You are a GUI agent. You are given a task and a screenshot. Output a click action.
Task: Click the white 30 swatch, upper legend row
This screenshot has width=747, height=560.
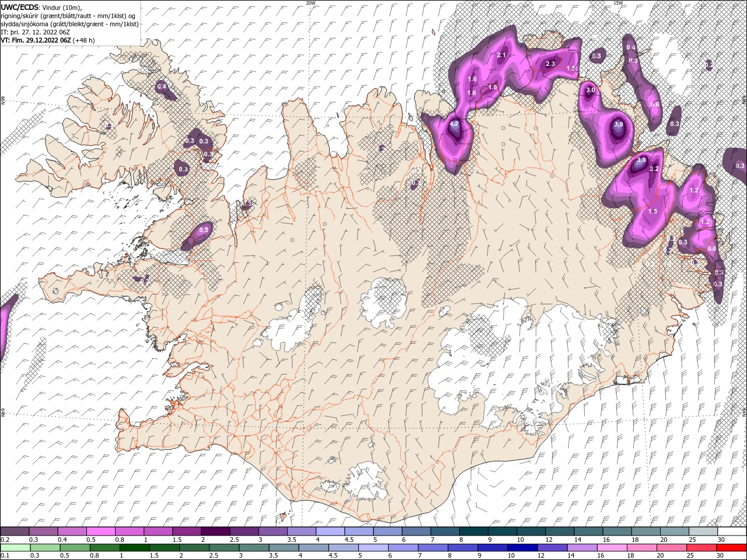pyautogui.click(x=732, y=531)
